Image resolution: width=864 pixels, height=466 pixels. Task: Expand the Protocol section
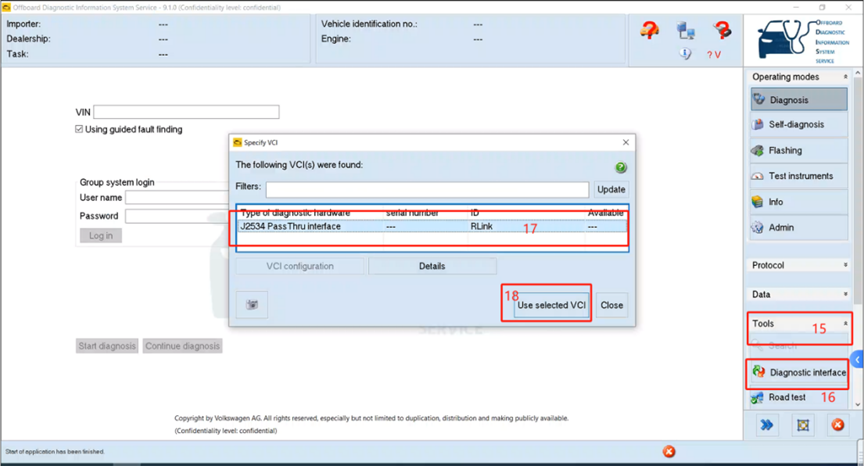[845, 265]
